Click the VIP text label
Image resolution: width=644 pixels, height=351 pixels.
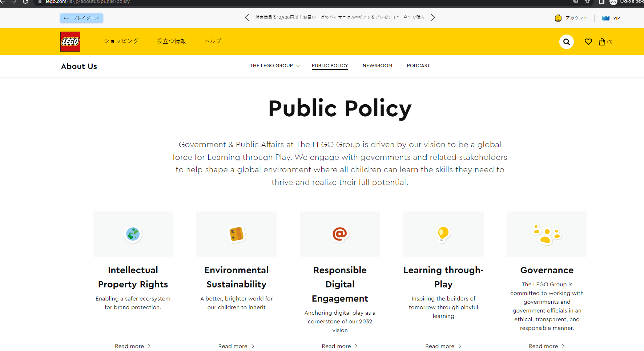[x=616, y=18]
